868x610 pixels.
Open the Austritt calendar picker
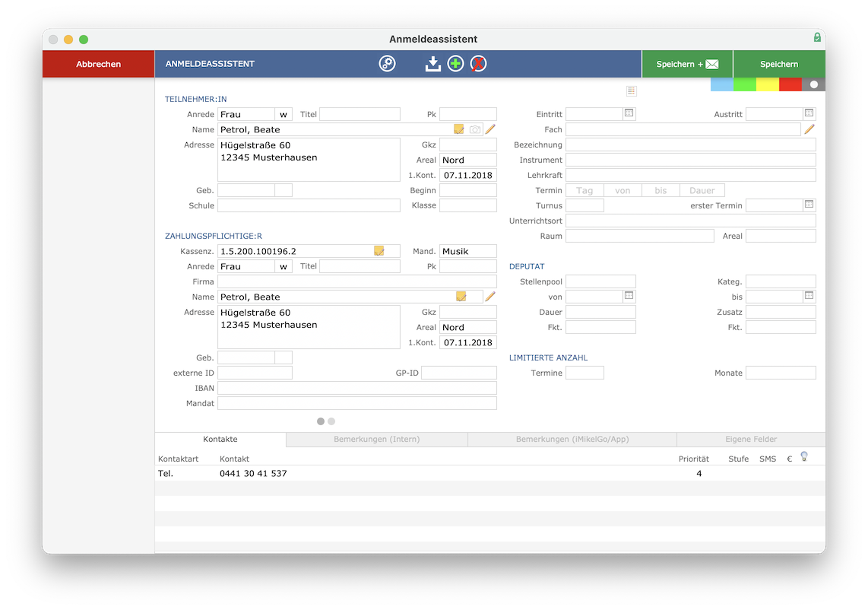[x=809, y=113]
